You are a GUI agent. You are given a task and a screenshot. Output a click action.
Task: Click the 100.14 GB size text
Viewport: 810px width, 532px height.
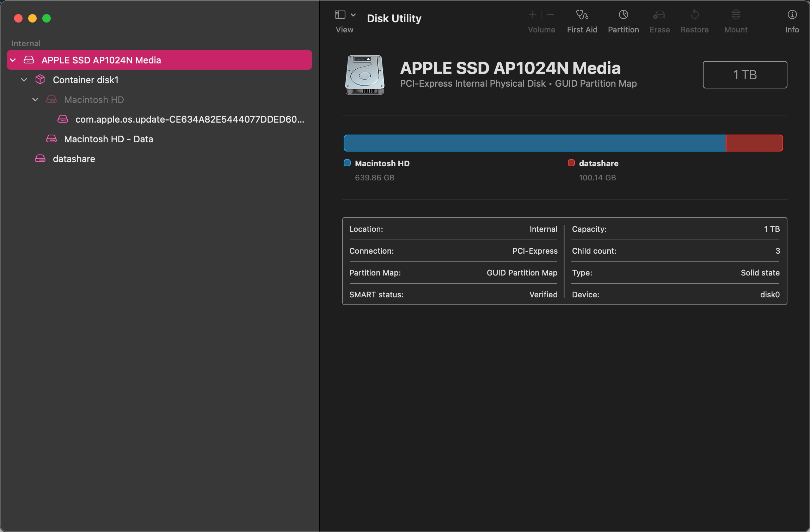[x=597, y=178]
